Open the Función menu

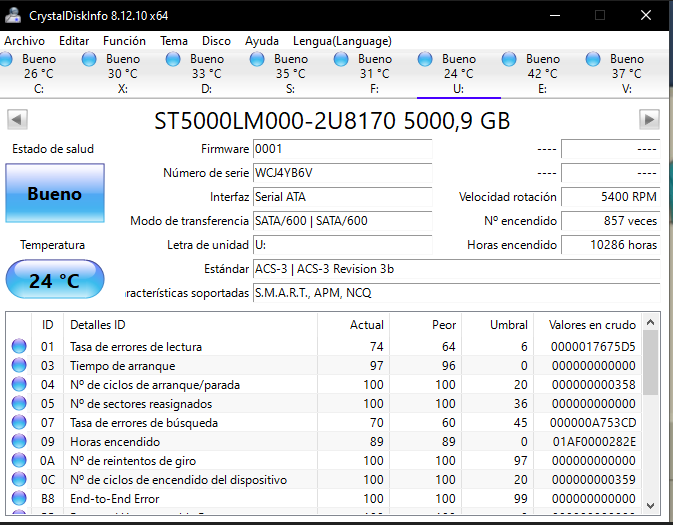(x=124, y=41)
